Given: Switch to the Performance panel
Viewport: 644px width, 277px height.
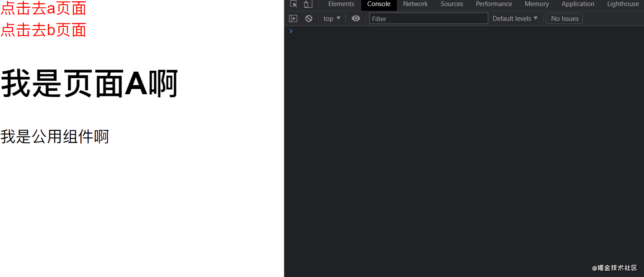Looking at the screenshot, I should pos(494,4).
